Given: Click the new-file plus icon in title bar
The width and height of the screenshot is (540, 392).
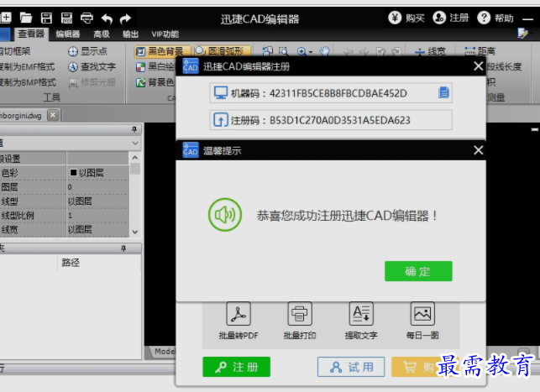Looking at the screenshot, I should tap(6, 18).
